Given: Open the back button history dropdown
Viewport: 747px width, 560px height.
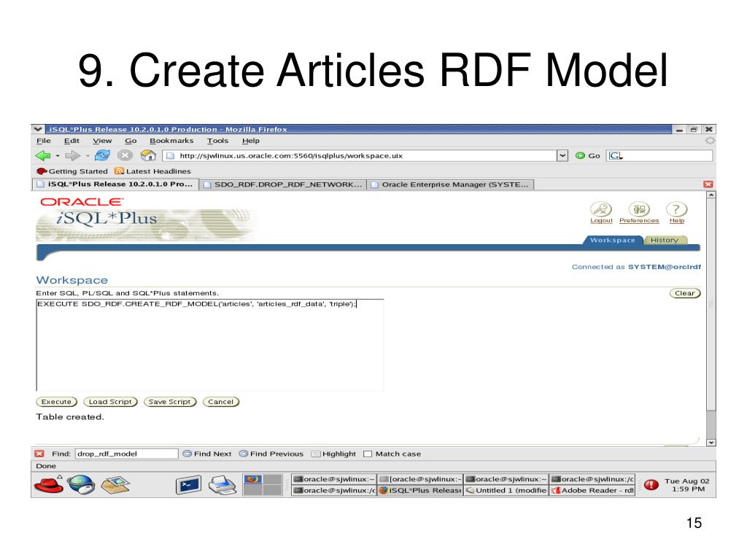Looking at the screenshot, I should point(58,156).
